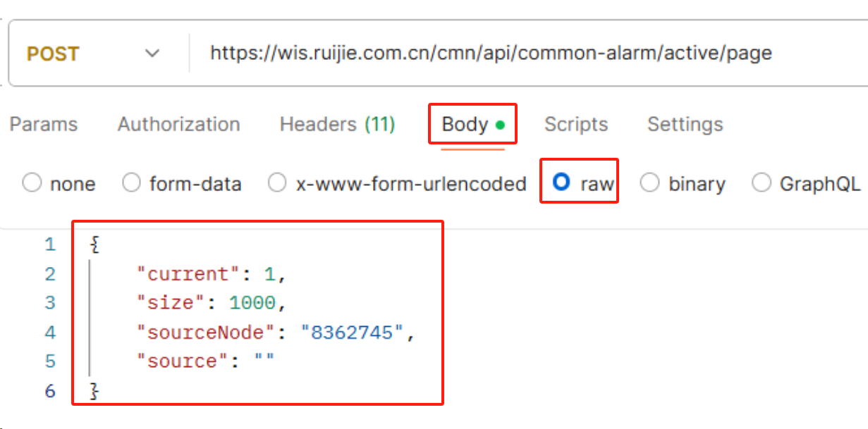The height and width of the screenshot is (429, 868).
Task: Click the green dot on Body tab
Action: click(x=500, y=125)
